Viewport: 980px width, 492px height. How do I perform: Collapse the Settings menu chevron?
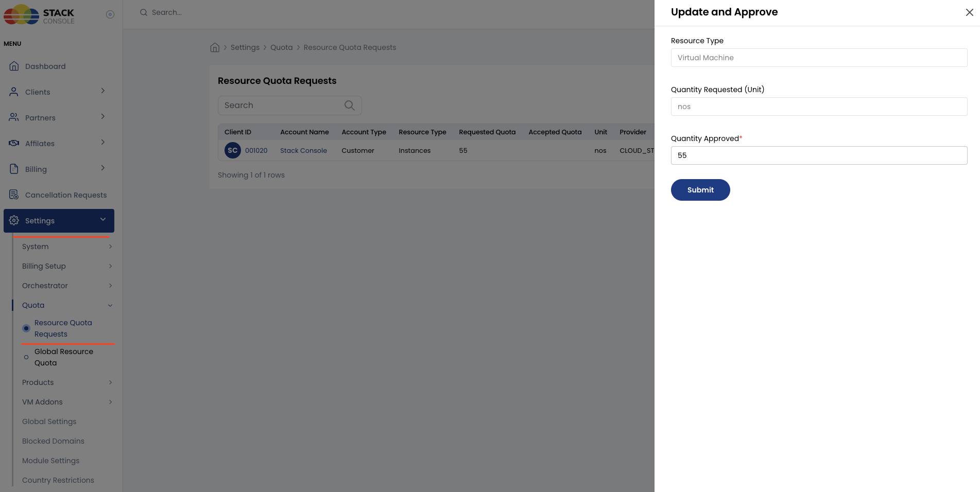coord(103,220)
